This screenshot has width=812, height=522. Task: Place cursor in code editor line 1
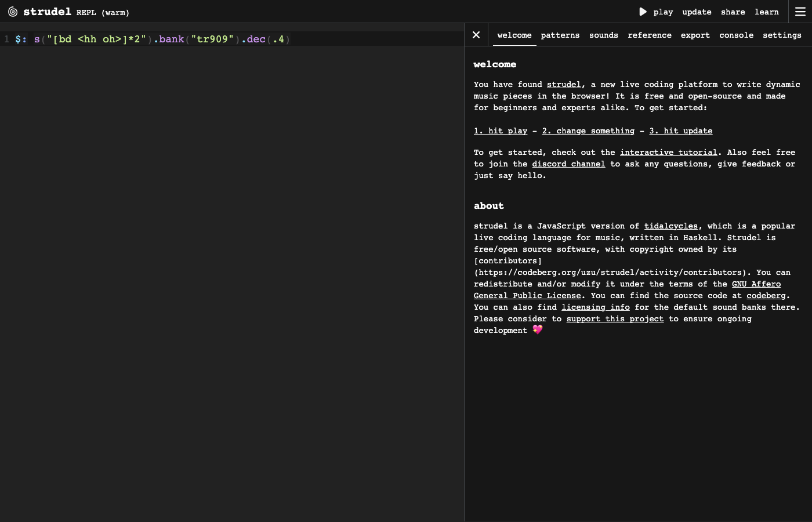[x=238, y=39]
